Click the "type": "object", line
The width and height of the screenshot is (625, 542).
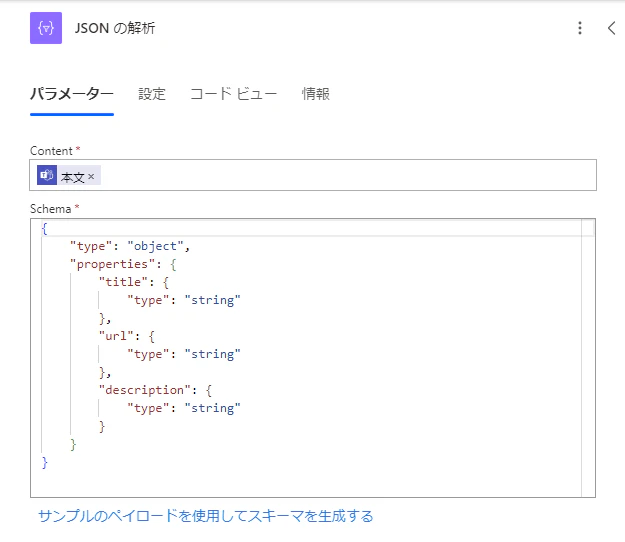(x=130, y=246)
